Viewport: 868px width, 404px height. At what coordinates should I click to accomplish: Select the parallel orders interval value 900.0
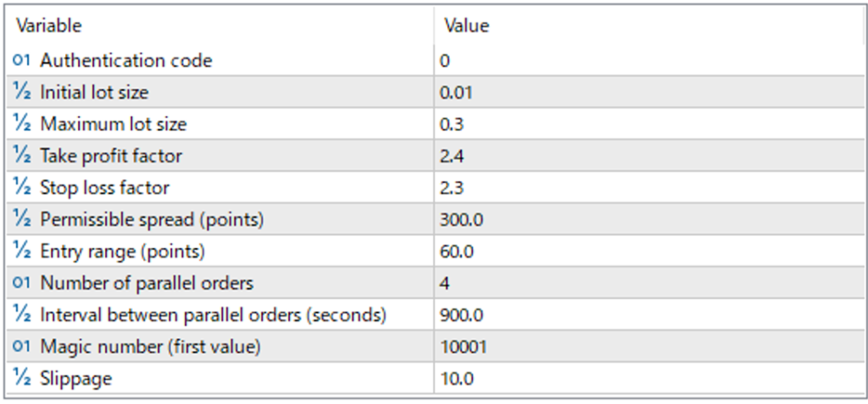point(461,315)
